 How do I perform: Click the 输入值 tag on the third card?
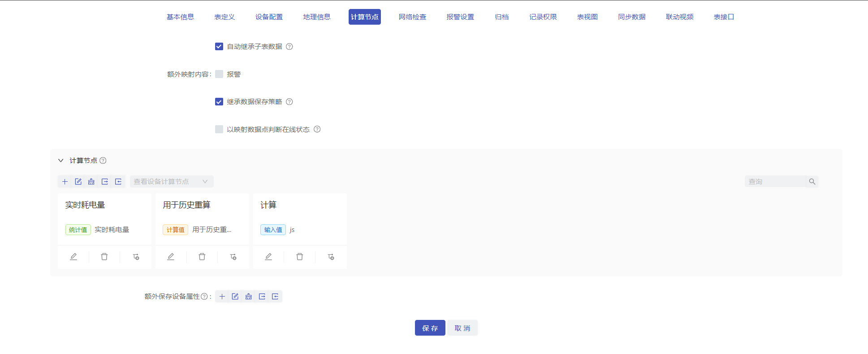[273, 230]
